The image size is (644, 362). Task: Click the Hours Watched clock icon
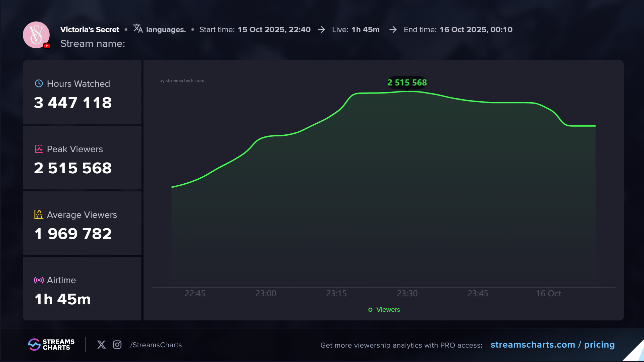click(39, 83)
